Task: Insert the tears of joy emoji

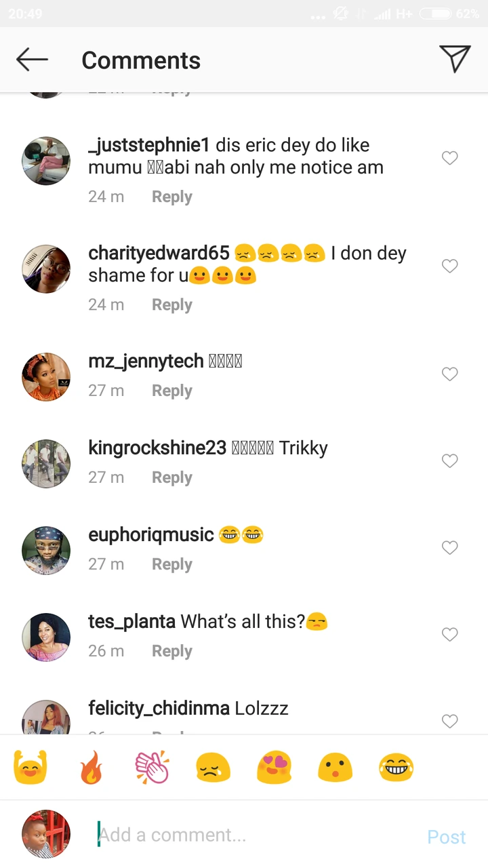Action: (396, 768)
